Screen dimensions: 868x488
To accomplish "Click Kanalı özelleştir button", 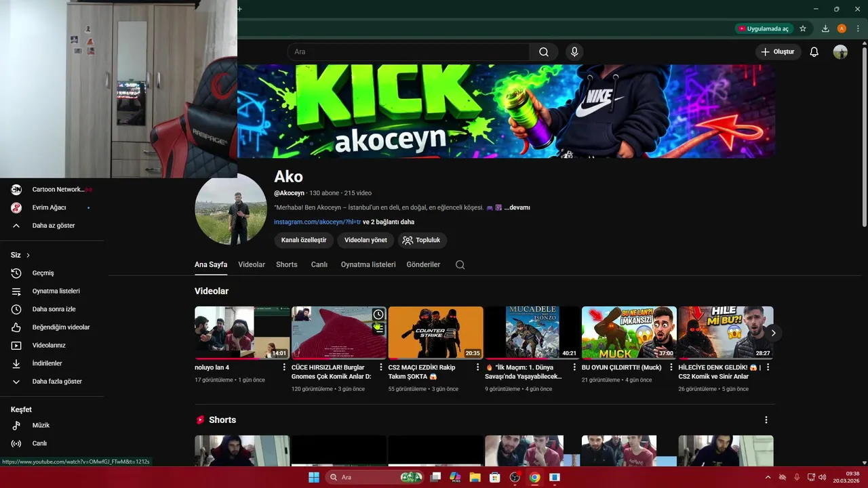I will click(304, 240).
